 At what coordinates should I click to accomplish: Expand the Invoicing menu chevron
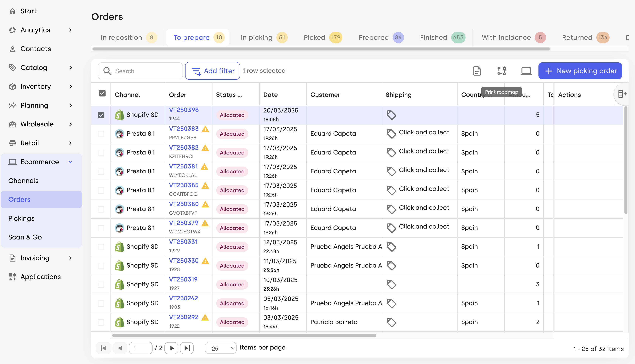(71, 258)
